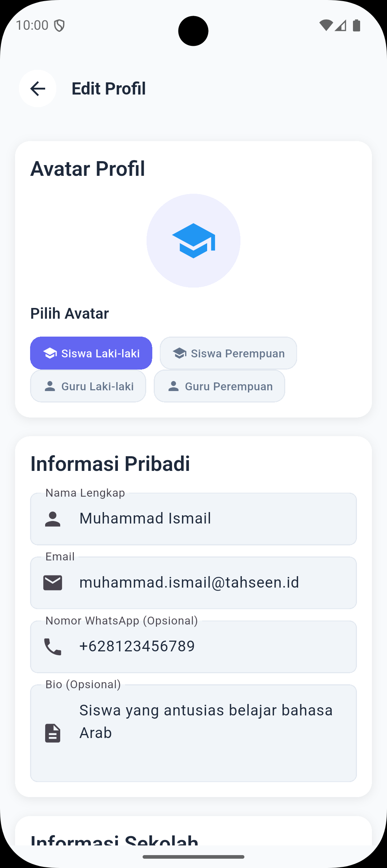This screenshot has width=387, height=868.
Task: Tap the document icon in Bio field
Action: click(x=53, y=733)
